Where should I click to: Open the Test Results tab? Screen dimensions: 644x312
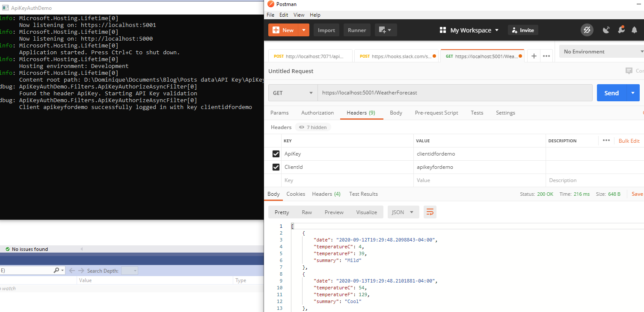click(x=363, y=194)
